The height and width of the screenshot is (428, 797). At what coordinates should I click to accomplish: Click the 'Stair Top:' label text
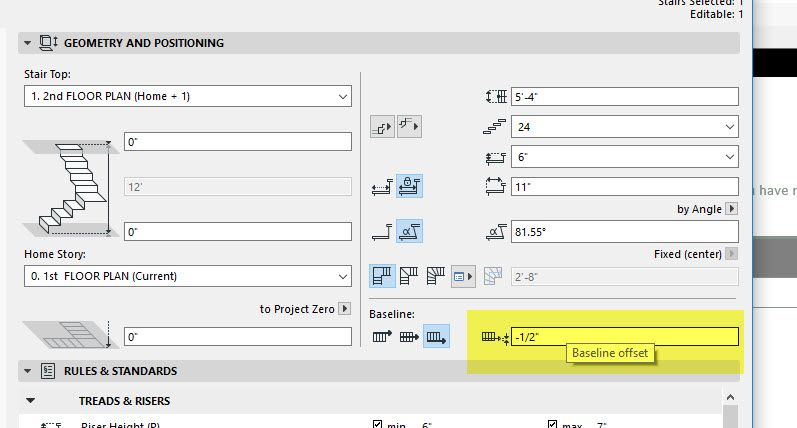[47, 74]
